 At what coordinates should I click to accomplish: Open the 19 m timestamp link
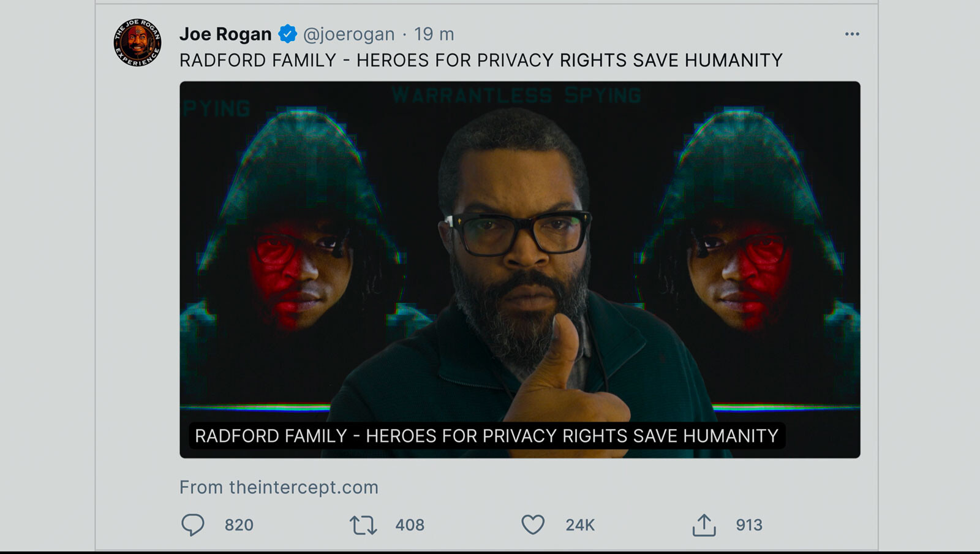pos(434,34)
